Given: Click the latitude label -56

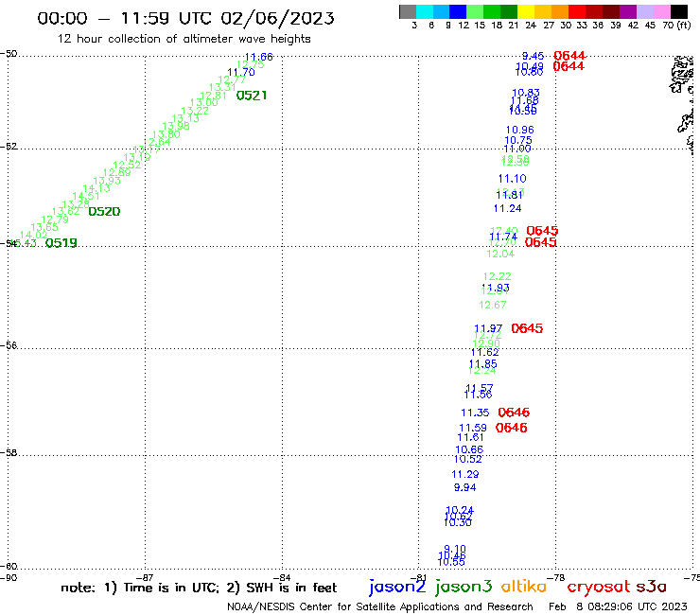Looking at the screenshot, I should [x=9, y=345].
